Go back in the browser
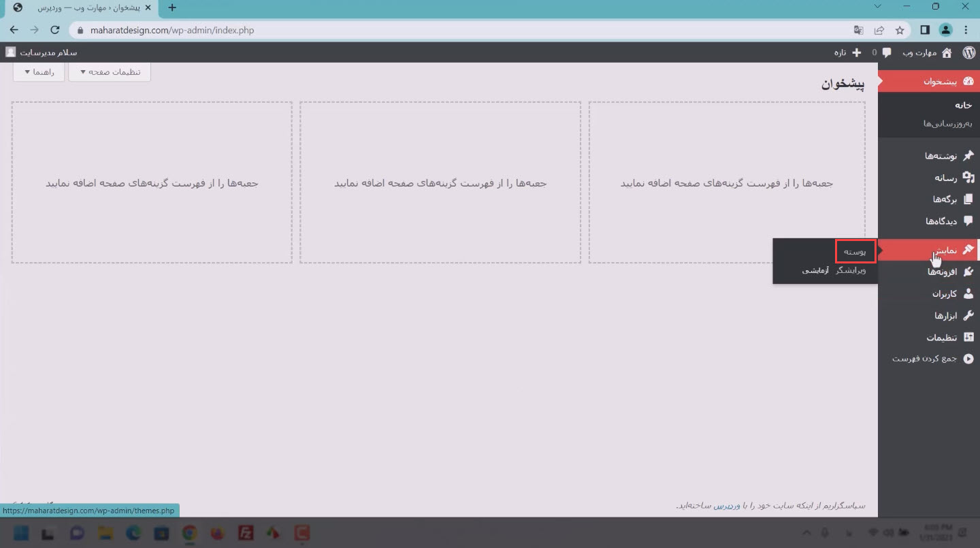This screenshot has height=548, width=980. (x=14, y=30)
